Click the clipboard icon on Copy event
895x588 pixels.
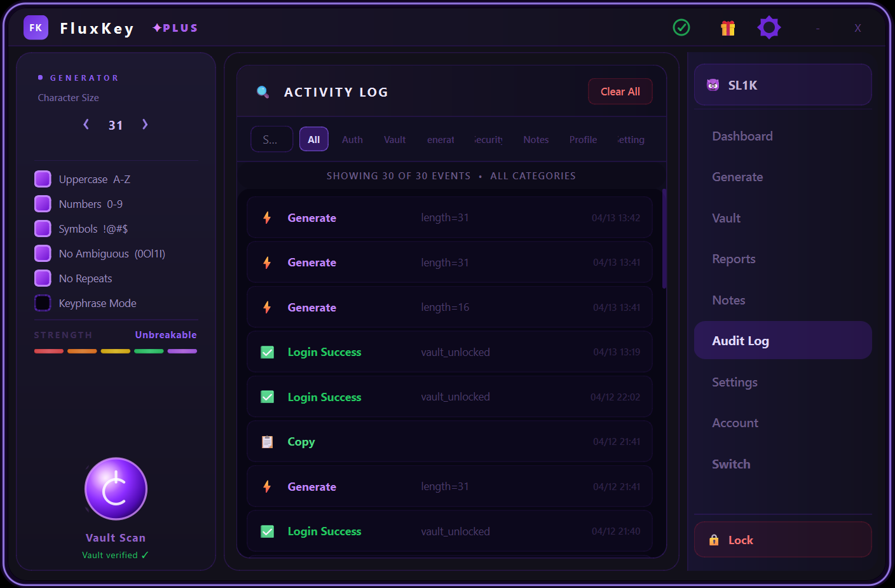[268, 442]
